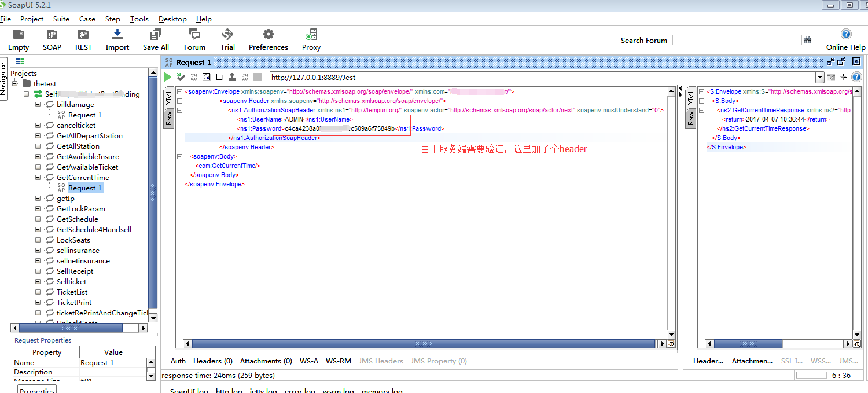868x393 pixels.
Task: Click the project list view icon above Projects
Action: pyautogui.click(x=20, y=61)
